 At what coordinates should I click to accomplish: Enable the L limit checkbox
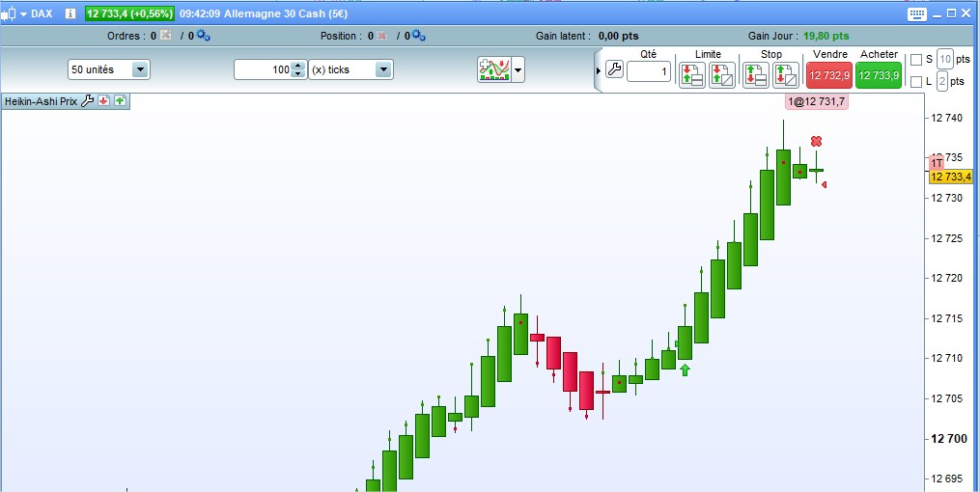point(916,82)
